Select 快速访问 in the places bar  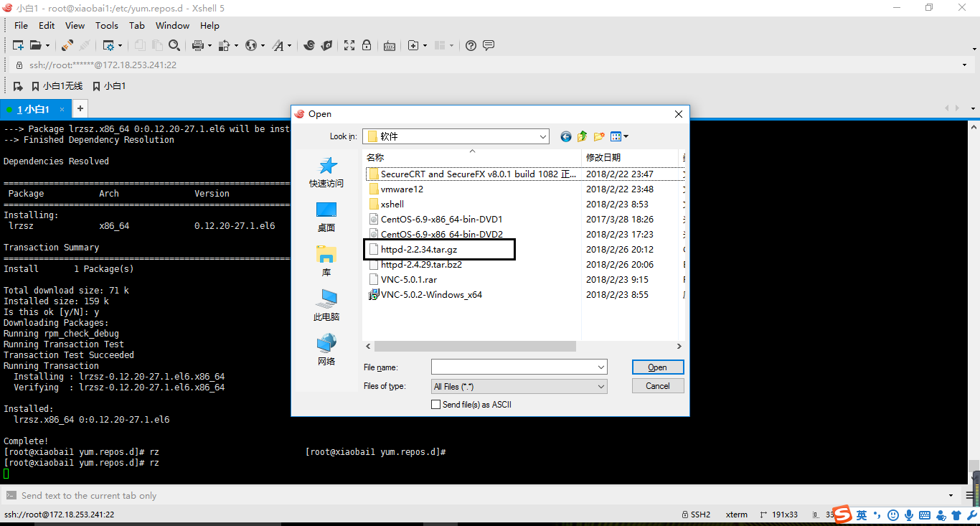pos(326,173)
